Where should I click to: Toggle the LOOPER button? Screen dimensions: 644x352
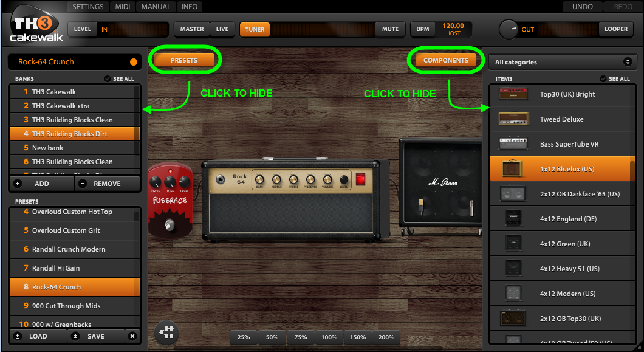pos(615,29)
